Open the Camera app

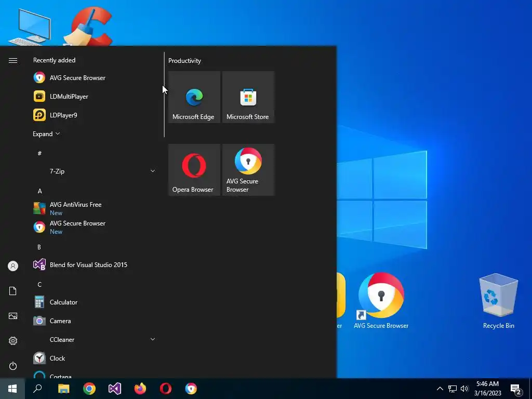click(x=95, y=321)
